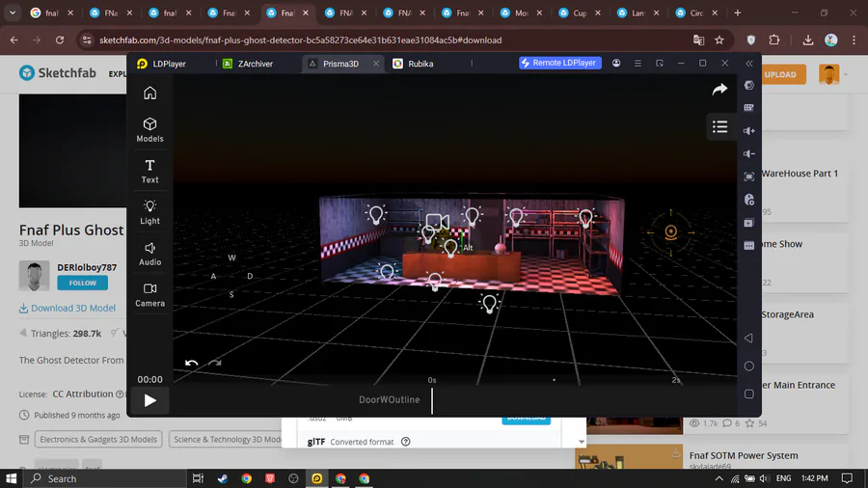The height and width of the screenshot is (488, 868).
Task: Click glTF converted format help icon
Action: tap(406, 442)
